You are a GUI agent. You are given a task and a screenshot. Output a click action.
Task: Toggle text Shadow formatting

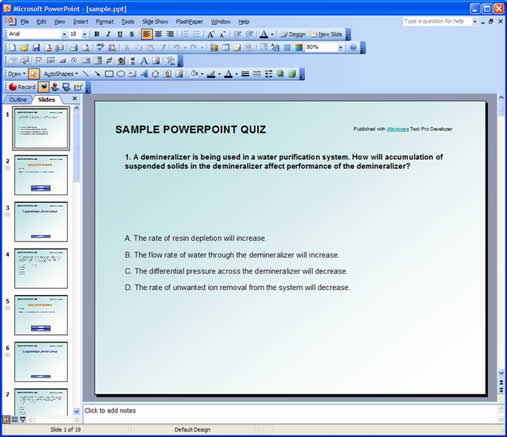coord(132,34)
